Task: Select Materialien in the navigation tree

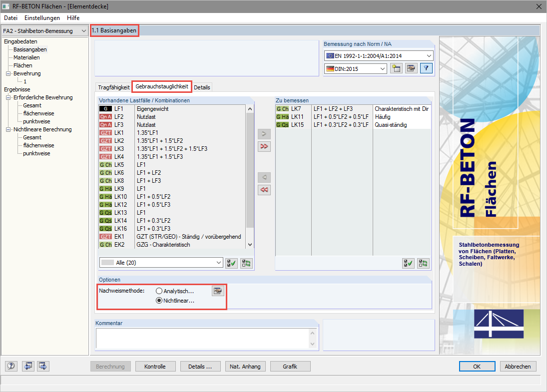Action: point(26,57)
